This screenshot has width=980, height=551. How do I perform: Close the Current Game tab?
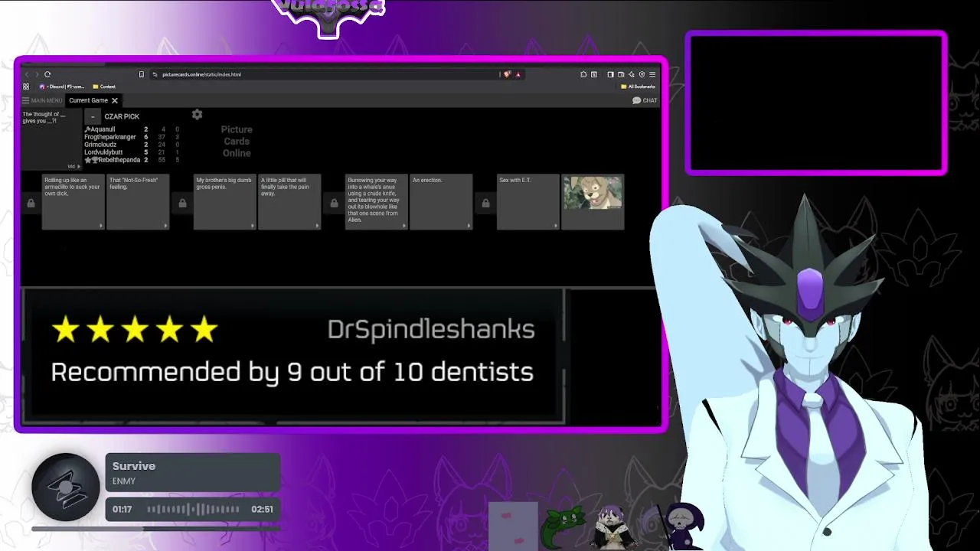[115, 100]
